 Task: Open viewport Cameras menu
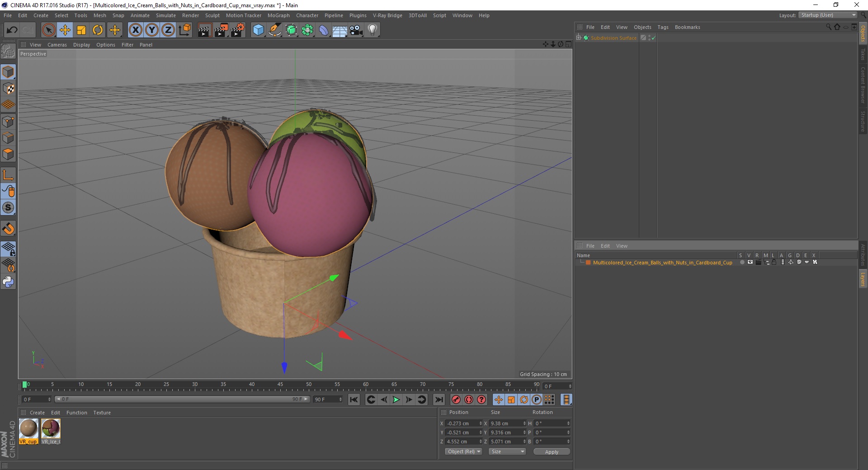57,45
